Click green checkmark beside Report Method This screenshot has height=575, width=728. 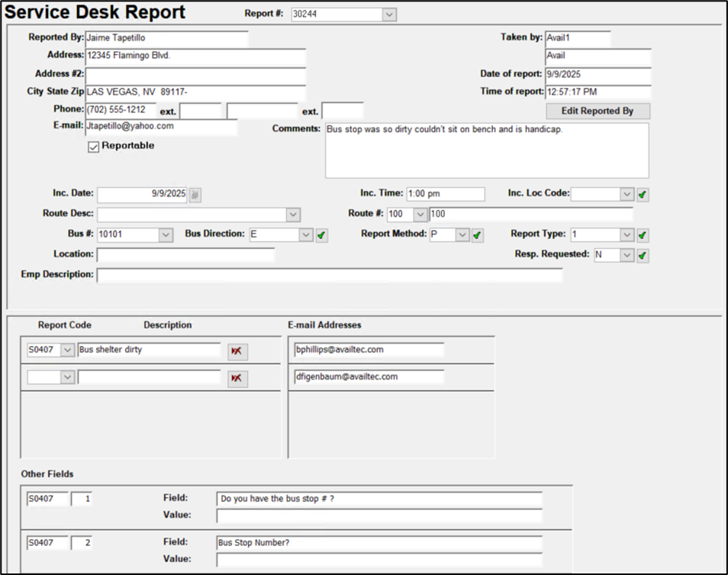tap(478, 235)
